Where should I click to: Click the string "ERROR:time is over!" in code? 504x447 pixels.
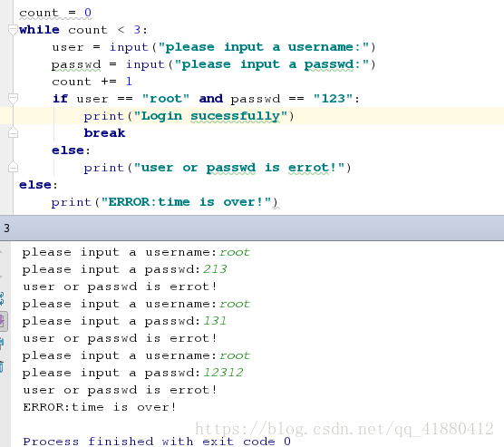(x=186, y=202)
